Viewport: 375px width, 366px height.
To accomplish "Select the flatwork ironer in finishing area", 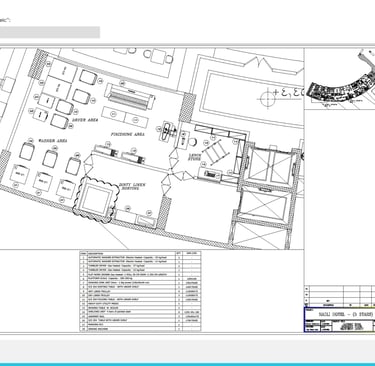I will pyautogui.click(x=130, y=96).
